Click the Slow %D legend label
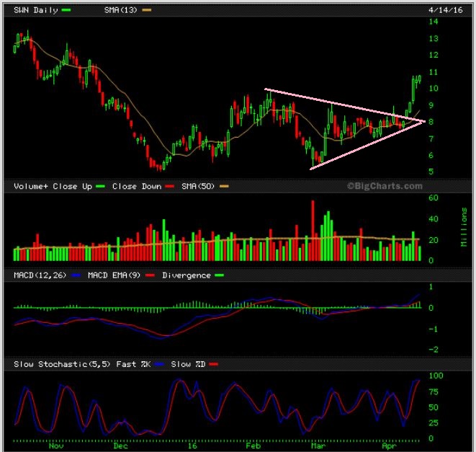Screen dimensions: 476x452 [x=188, y=364]
